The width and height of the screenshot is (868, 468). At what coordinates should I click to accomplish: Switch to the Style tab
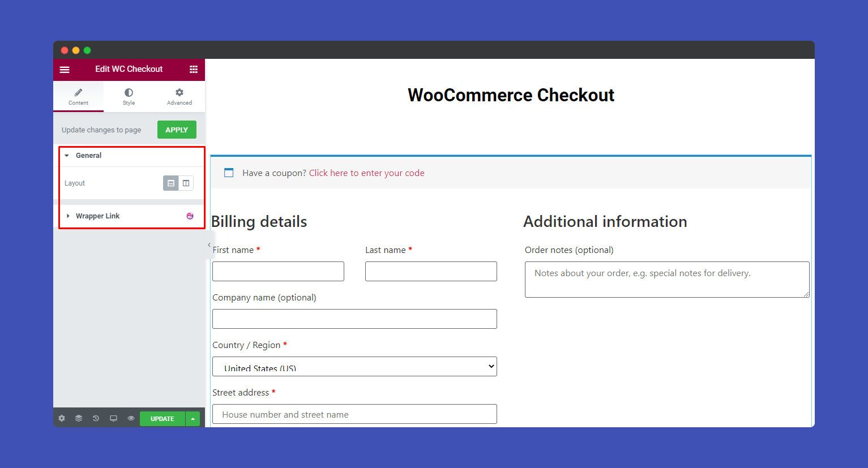129,97
